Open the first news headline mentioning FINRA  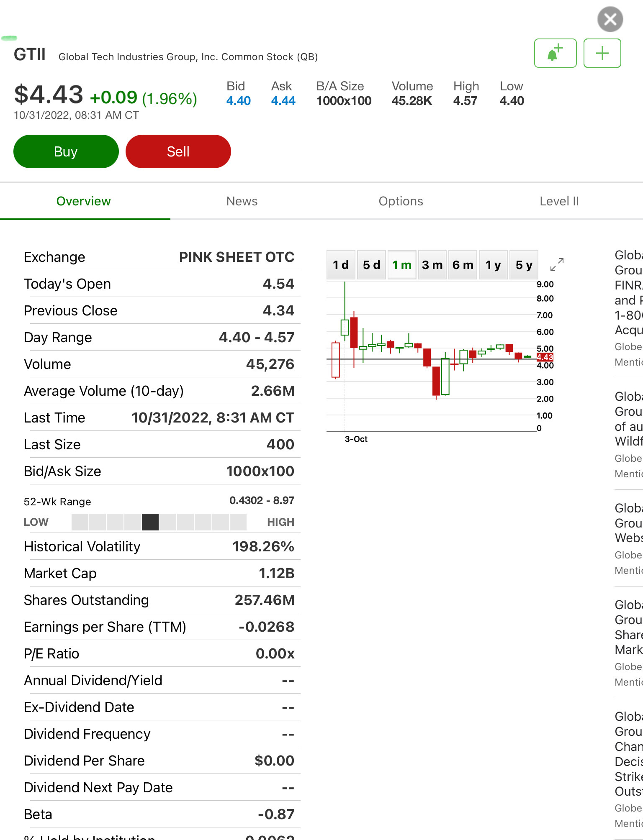point(629,292)
